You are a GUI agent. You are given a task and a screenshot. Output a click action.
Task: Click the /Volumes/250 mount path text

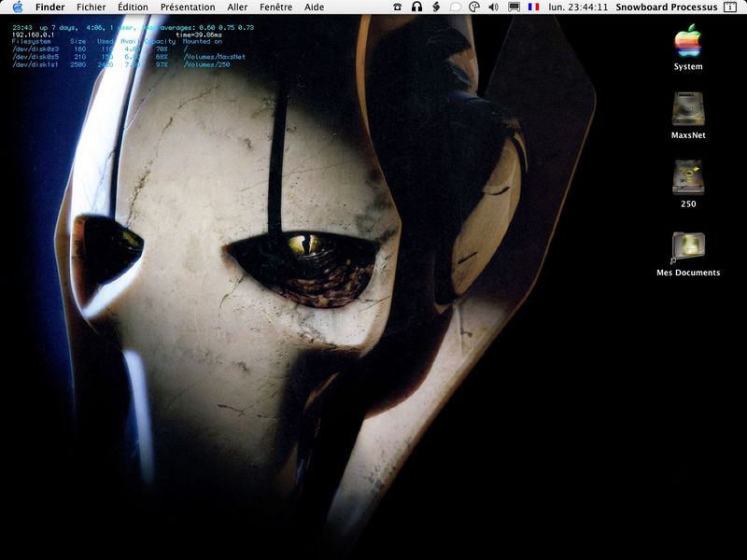pyautogui.click(x=206, y=64)
